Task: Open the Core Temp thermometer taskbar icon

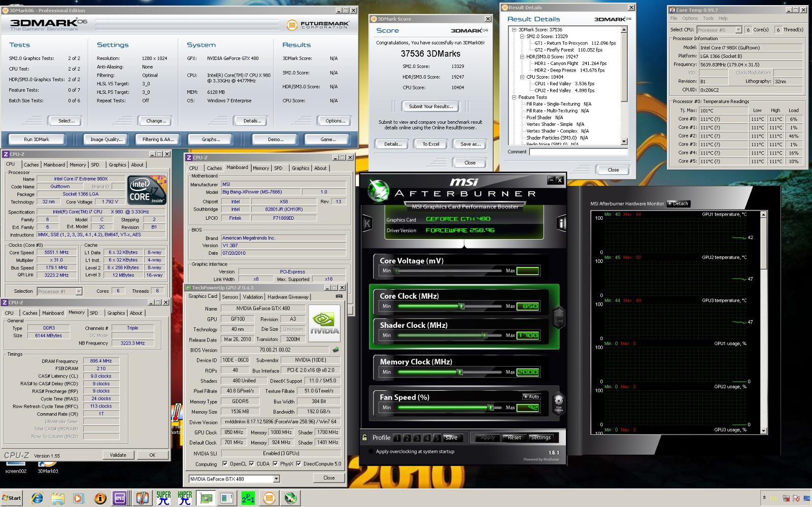Action: point(142,498)
